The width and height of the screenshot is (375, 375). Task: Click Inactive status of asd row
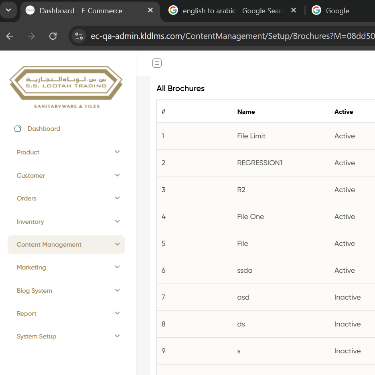pos(348,297)
